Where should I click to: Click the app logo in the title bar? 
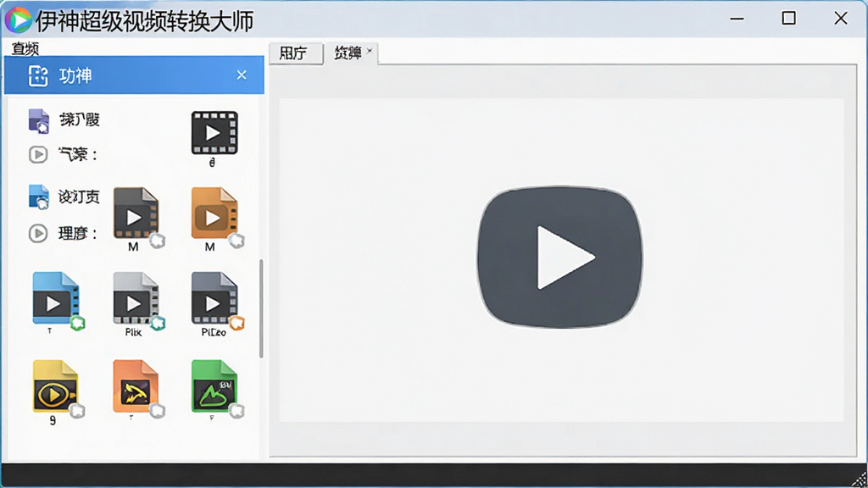coord(19,20)
